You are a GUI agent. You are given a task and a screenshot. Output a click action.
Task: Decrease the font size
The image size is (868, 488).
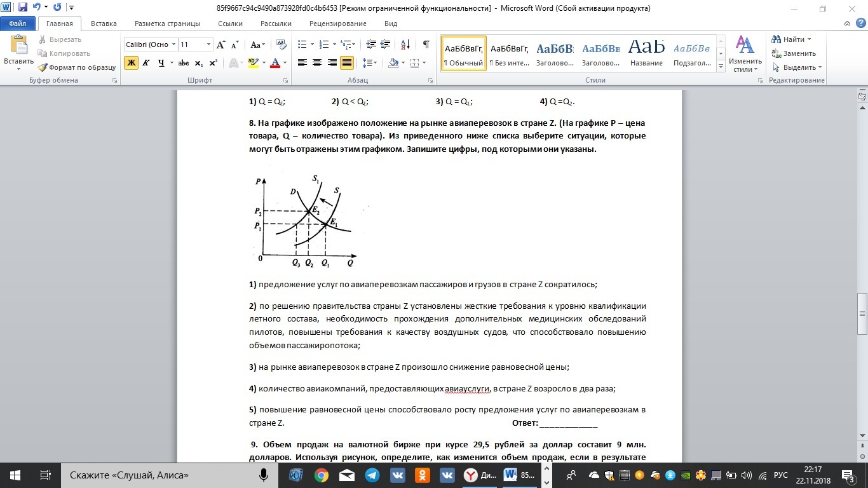point(234,44)
